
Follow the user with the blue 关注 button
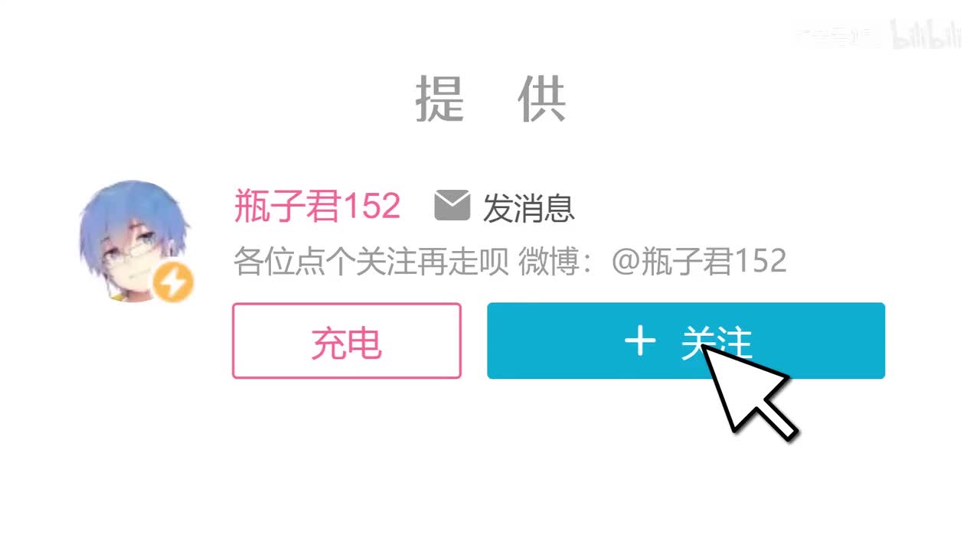tap(686, 341)
